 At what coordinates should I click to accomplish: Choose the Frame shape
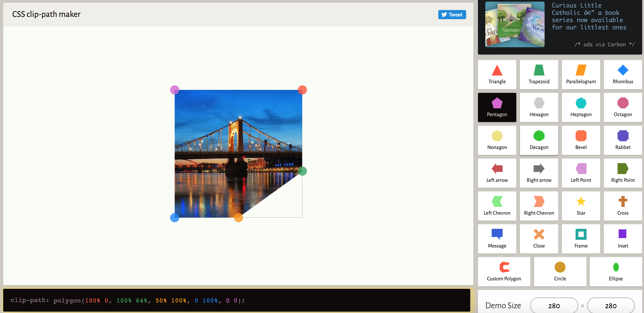pyautogui.click(x=581, y=238)
